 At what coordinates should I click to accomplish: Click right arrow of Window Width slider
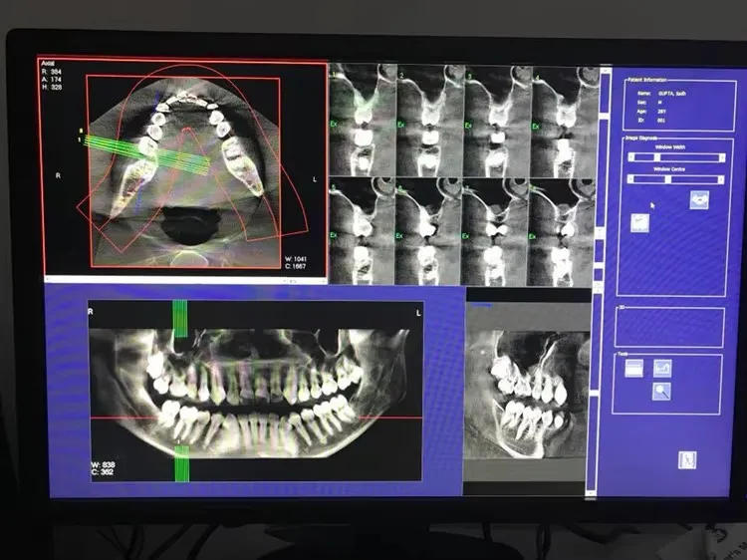(x=720, y=156)
